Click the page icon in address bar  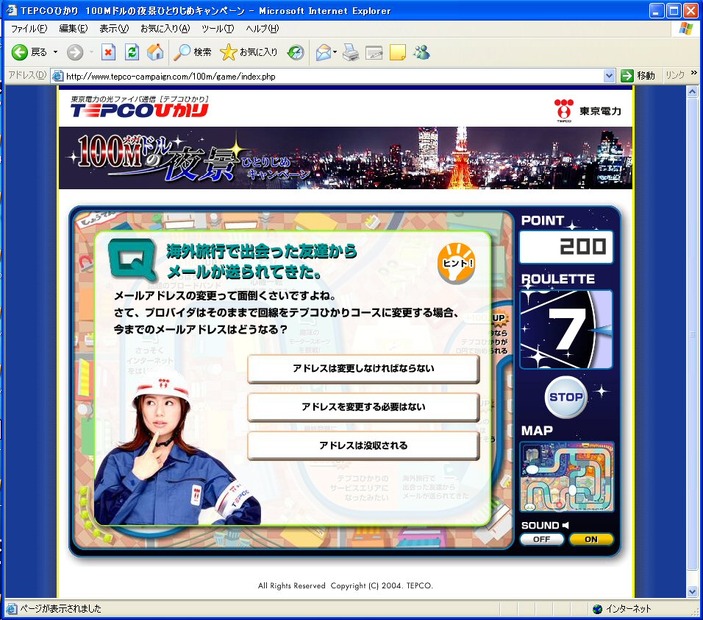coord(57,76)
